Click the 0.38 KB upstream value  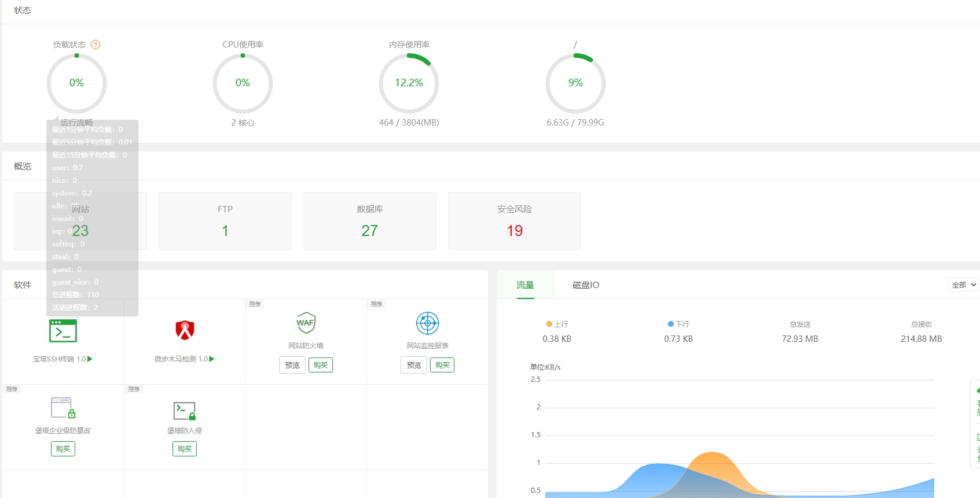[x=557, y=339]
